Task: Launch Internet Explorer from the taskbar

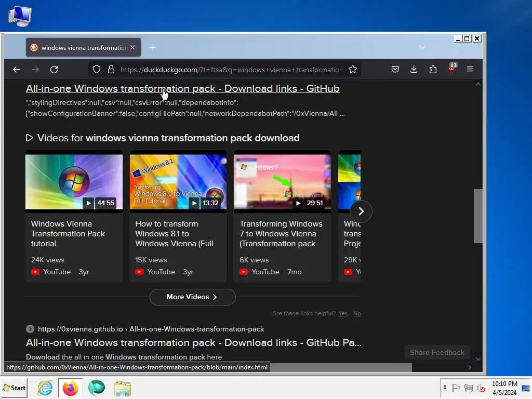Action: 45,388
